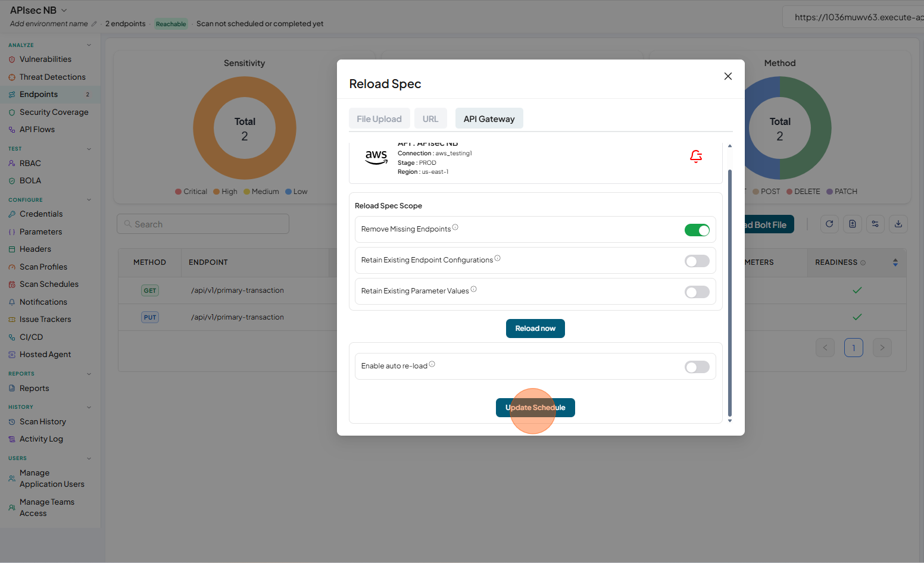Close the Reload Spec dialog

[x=728, y=76]
